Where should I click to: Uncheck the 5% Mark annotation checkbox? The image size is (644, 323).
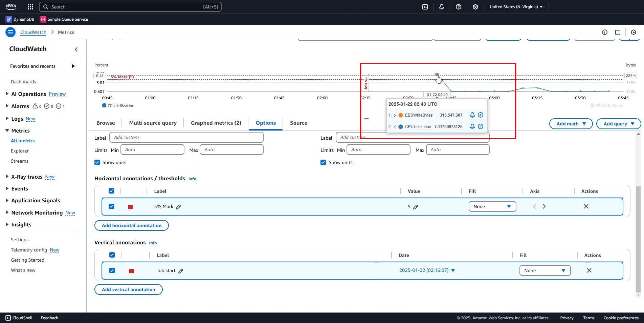click(x=111, y=206)
